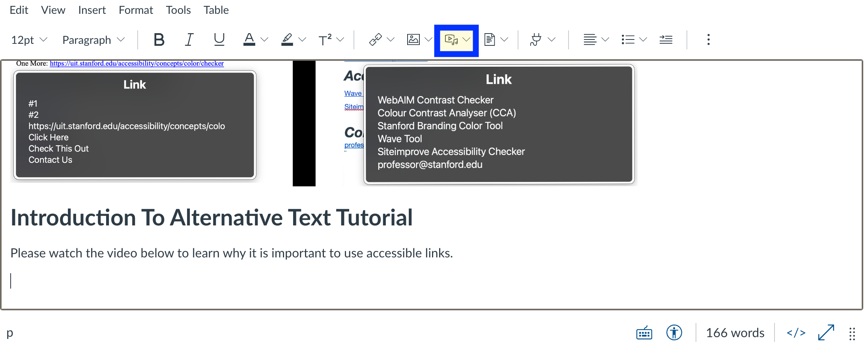Open the Tools menu

coord(178,10)
